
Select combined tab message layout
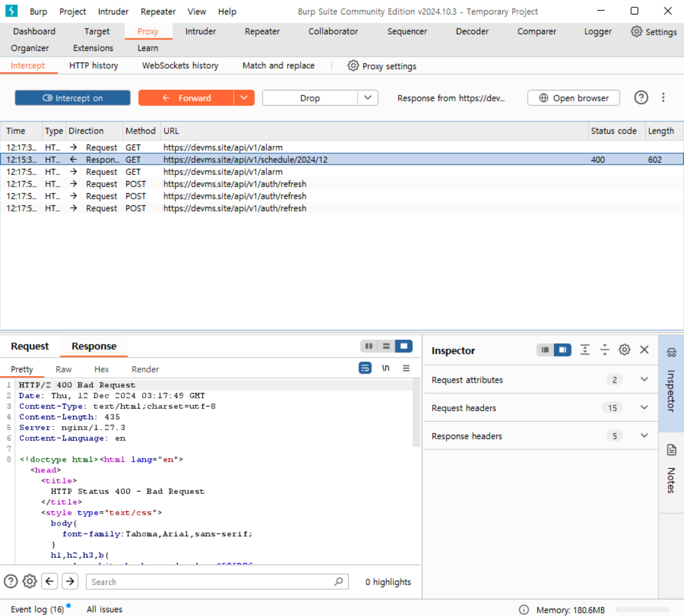pyautogui.click(x=404, y=346)
